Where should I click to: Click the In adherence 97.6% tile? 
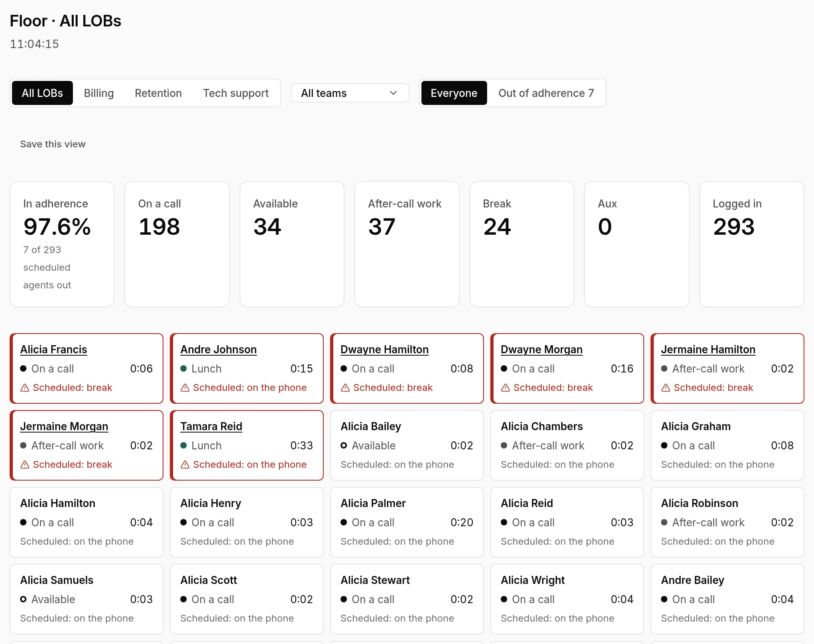pyautogui.click(x=62, y=244)
